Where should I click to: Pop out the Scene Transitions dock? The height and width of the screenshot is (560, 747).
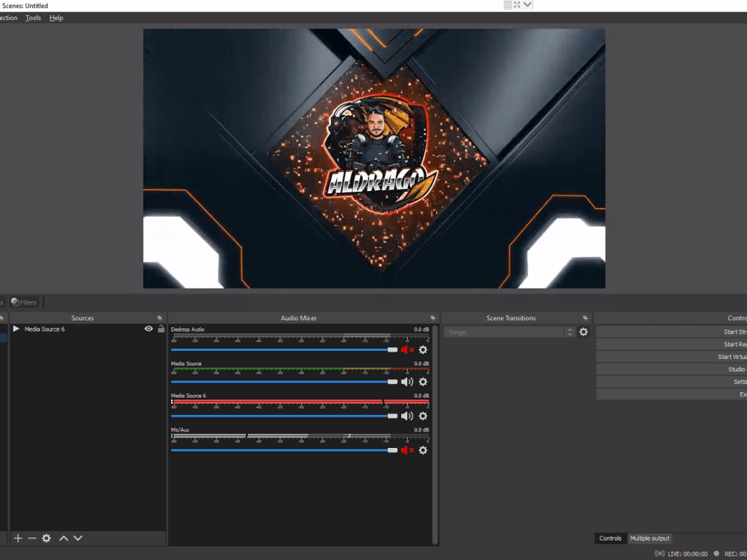tap(585, 318)
